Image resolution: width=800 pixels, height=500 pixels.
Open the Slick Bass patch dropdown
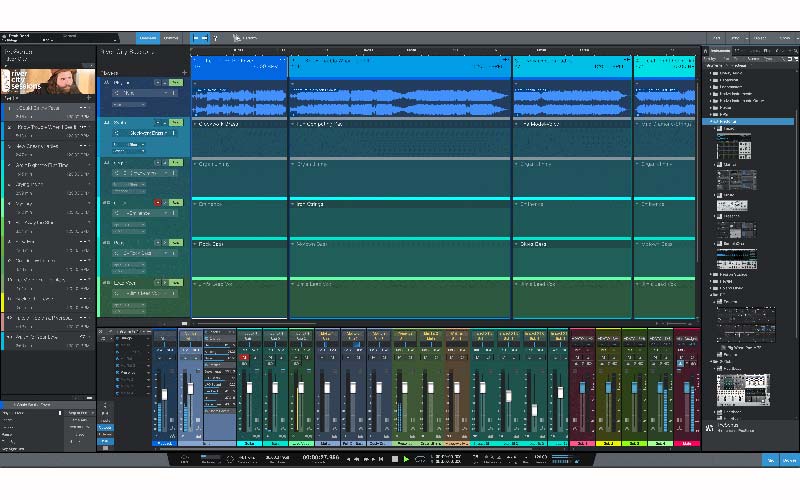516,244
